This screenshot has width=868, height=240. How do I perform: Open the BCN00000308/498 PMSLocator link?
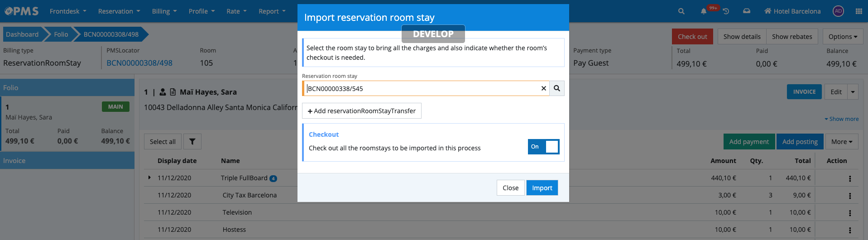[139, 63]
